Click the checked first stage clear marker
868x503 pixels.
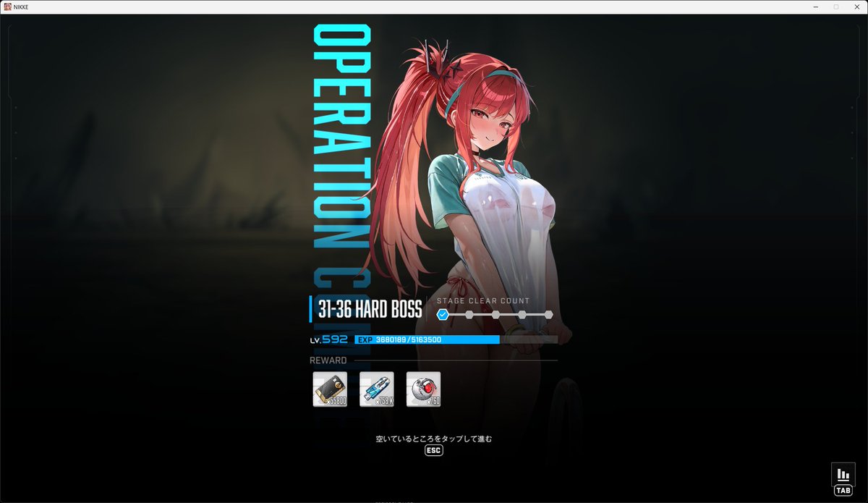pyautogui.click(x=443, y=315)
